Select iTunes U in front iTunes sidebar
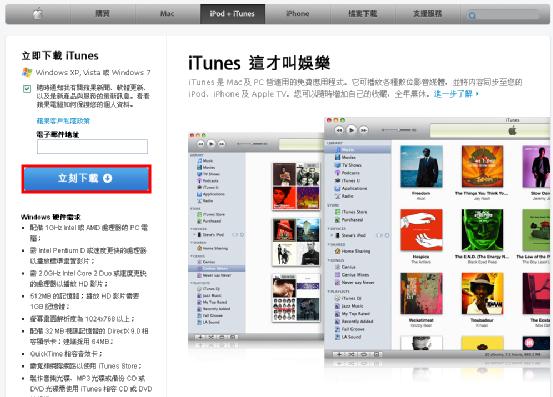This screenshot has width=553, height=397. point(347,181)
